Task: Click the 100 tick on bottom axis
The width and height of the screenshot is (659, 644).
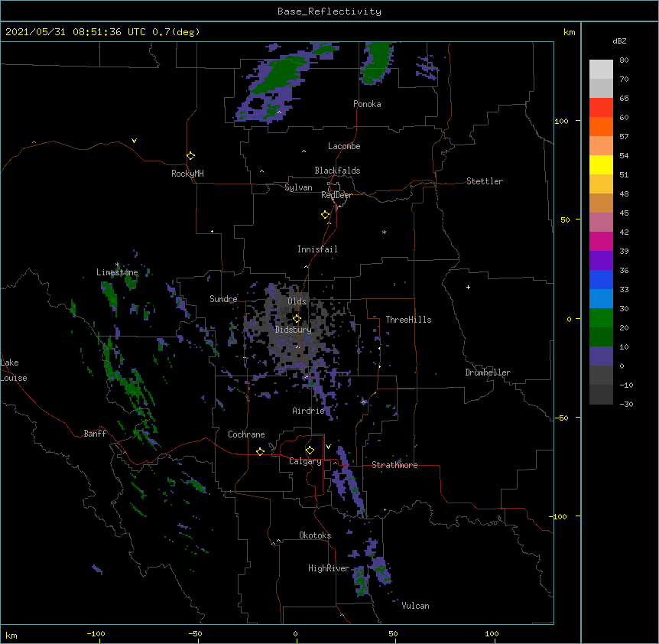Action: point(492,633)
